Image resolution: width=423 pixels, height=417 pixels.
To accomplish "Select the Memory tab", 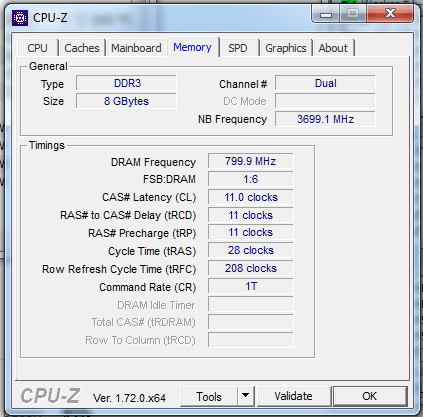I will (192, 47).
